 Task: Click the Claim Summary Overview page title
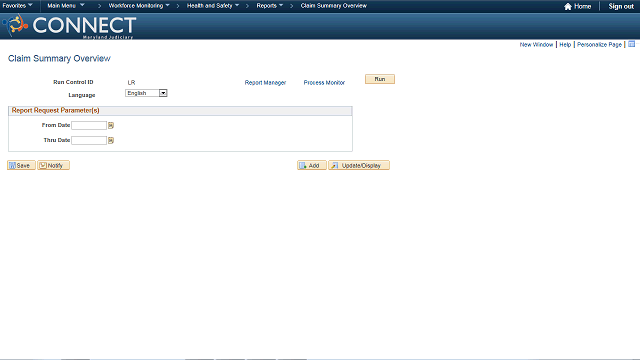click(x=59, y=58)
